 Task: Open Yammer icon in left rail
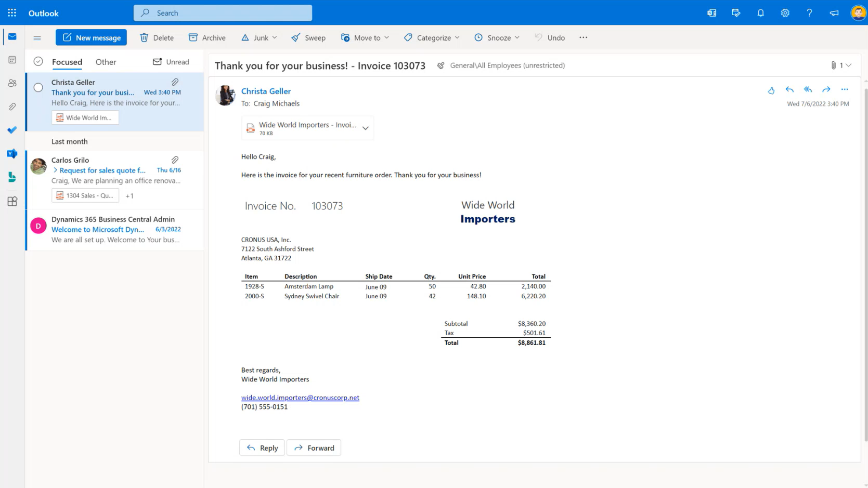[x=12, y=153]
